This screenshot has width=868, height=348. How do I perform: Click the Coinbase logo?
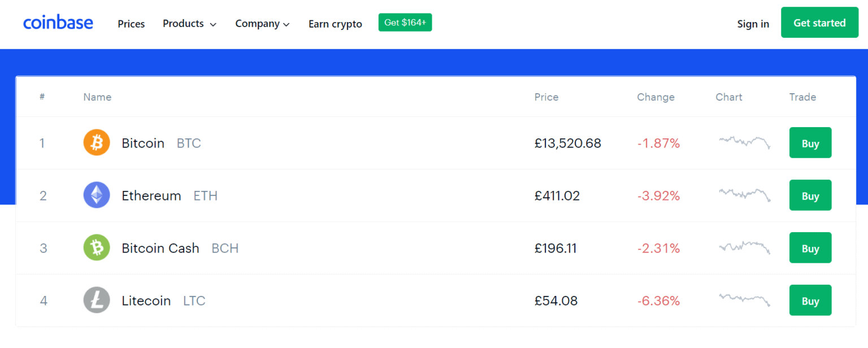58,22
